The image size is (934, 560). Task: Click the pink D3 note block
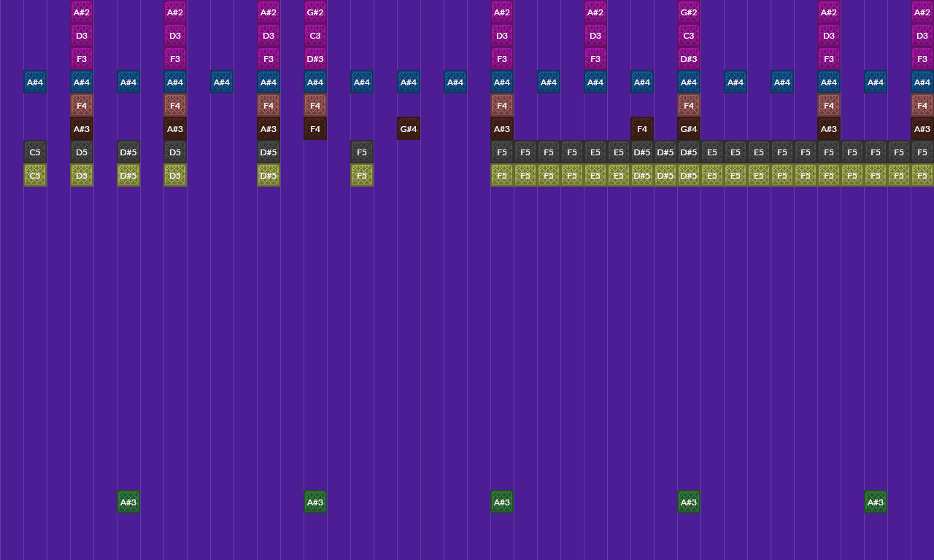[81, 35]
